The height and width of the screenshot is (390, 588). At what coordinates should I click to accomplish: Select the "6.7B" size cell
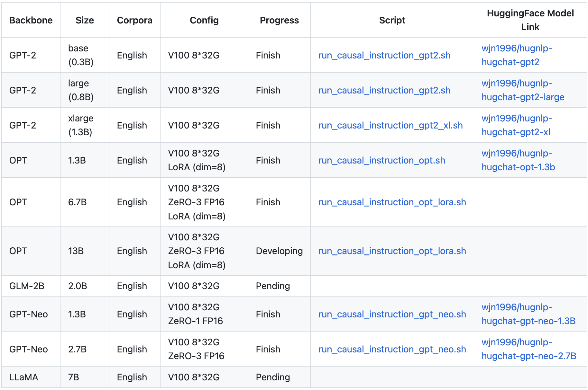85,202
